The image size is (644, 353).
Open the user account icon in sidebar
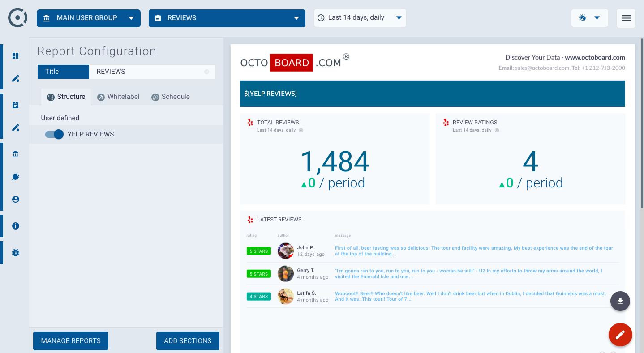click(x=16, y=200)
